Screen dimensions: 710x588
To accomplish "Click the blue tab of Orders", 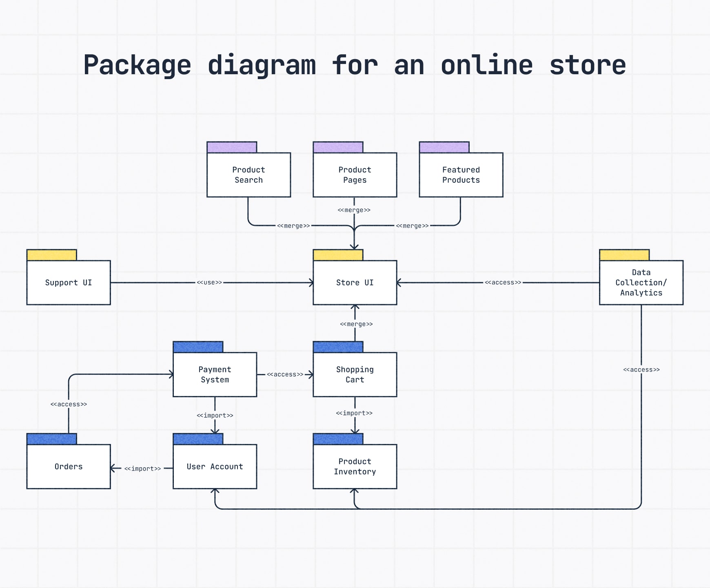I will [x=52, y=439].
